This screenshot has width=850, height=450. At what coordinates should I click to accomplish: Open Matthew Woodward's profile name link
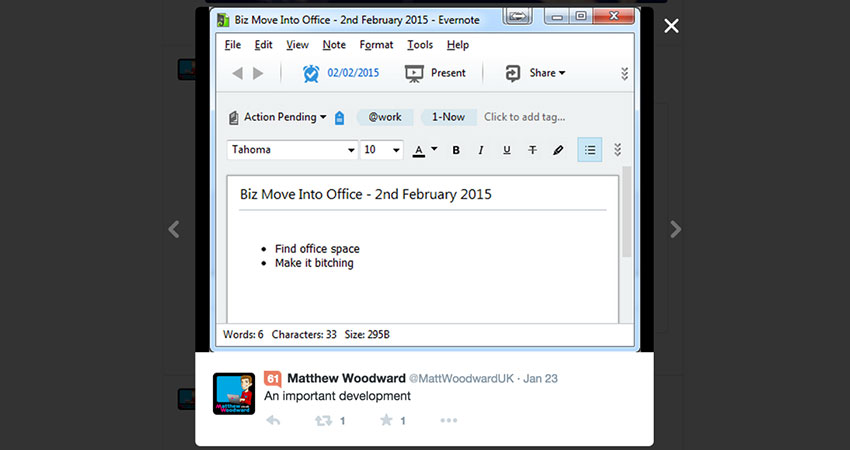(346, 378)
